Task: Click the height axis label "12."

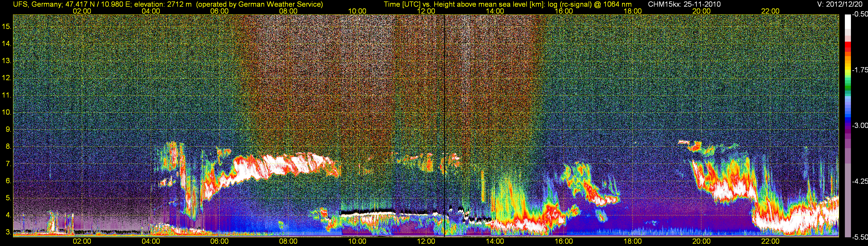Action: tap(7, 78)
